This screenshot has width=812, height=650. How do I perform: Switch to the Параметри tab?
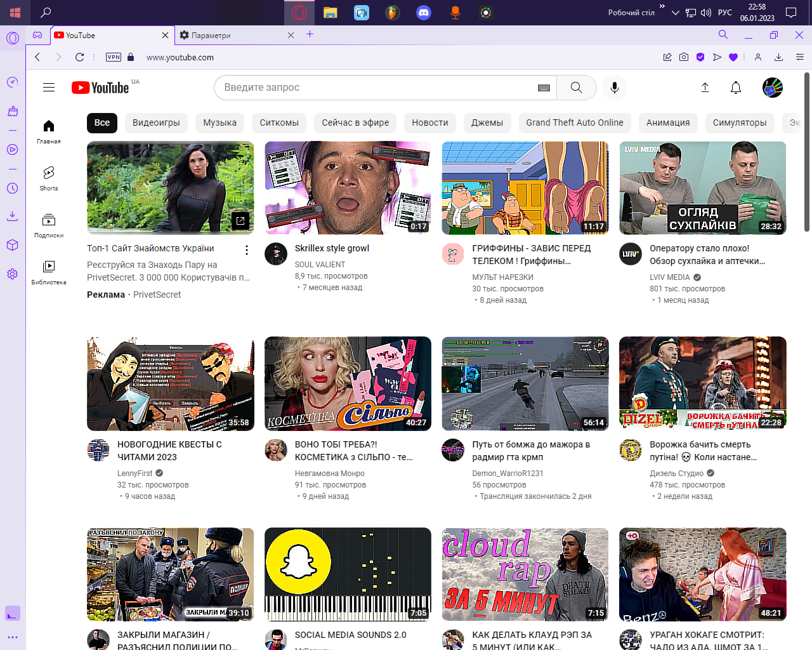click(233, 36)
